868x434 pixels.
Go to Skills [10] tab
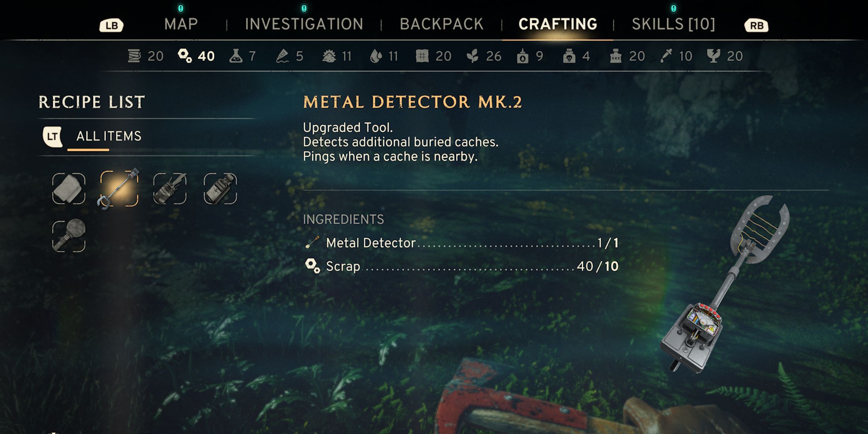673,24
